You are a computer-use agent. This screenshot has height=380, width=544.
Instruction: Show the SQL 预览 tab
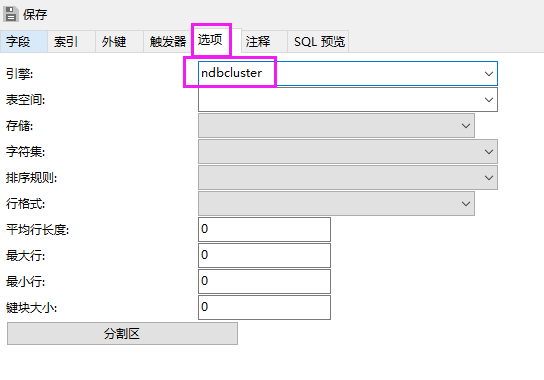318,42
